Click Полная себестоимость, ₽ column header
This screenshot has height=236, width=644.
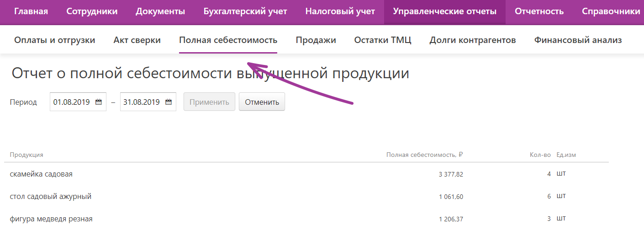click(x=425, y=155)
